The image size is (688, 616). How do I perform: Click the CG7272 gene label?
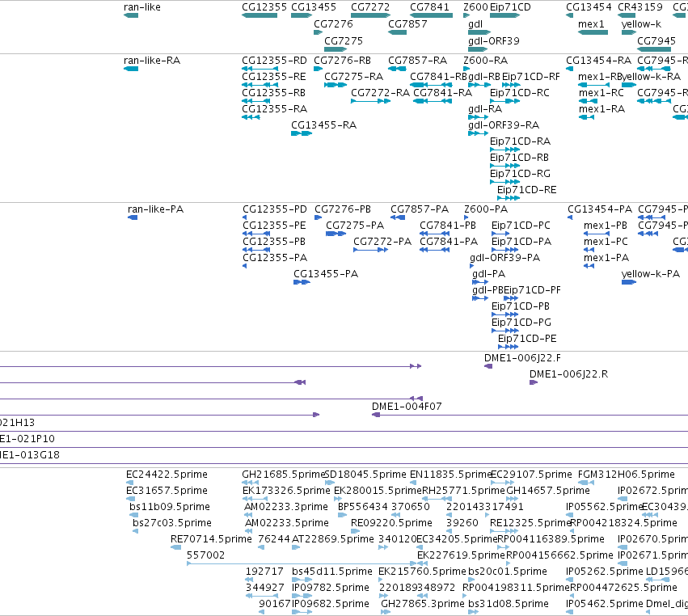point(370,7)
